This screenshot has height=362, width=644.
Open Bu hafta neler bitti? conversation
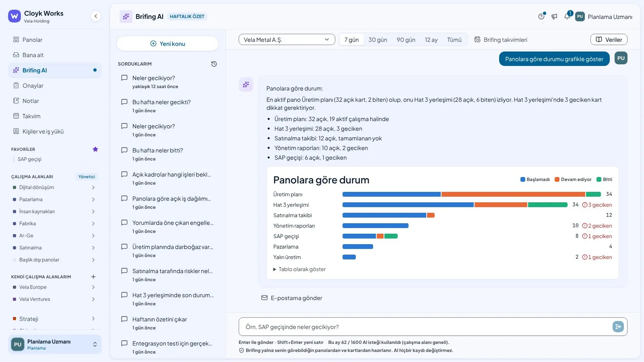click(x=167, y=154)
